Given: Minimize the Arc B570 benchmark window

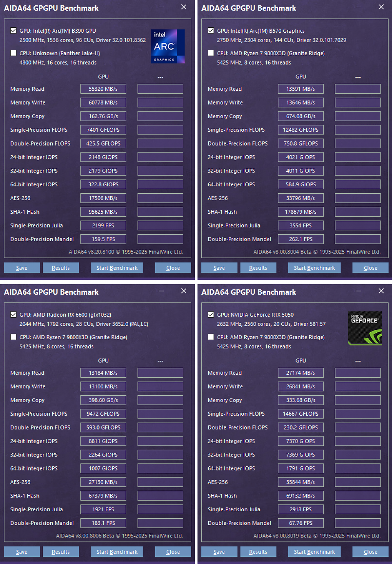Looking at the screenshot, I should tap(359, 7).
